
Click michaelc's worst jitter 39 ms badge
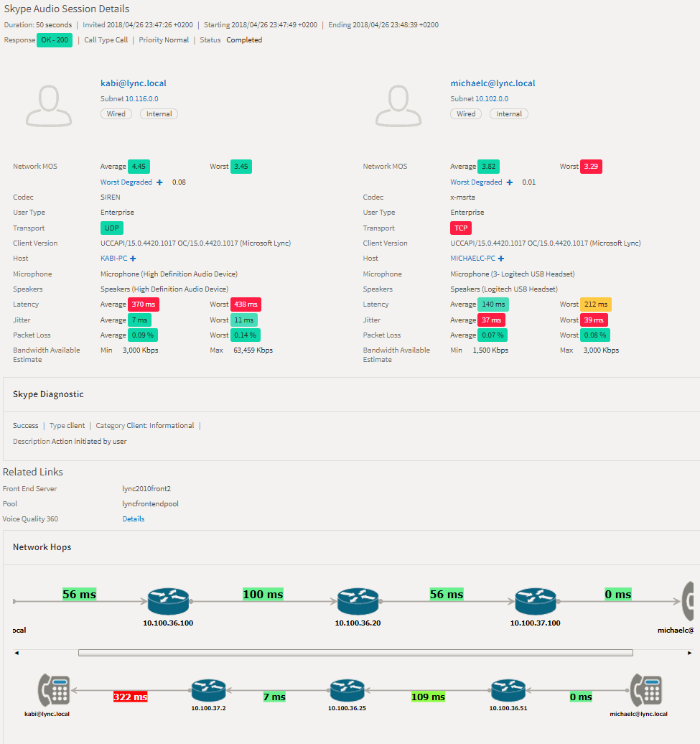[594, 320]
